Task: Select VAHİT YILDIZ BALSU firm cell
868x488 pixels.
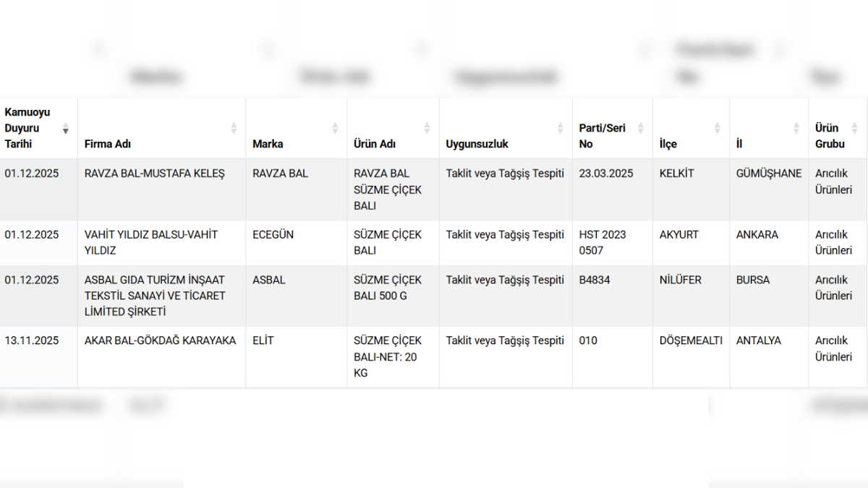Action: click(150, 242)
